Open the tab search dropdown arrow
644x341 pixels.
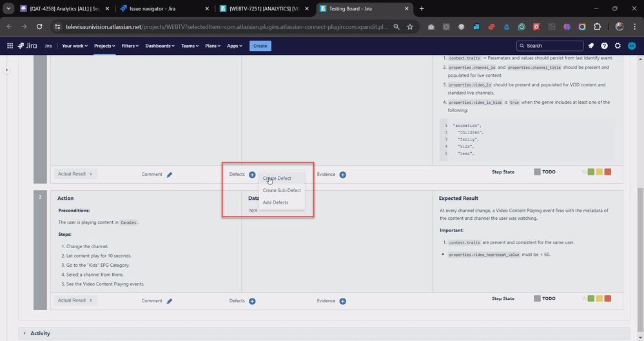[8, 8]
